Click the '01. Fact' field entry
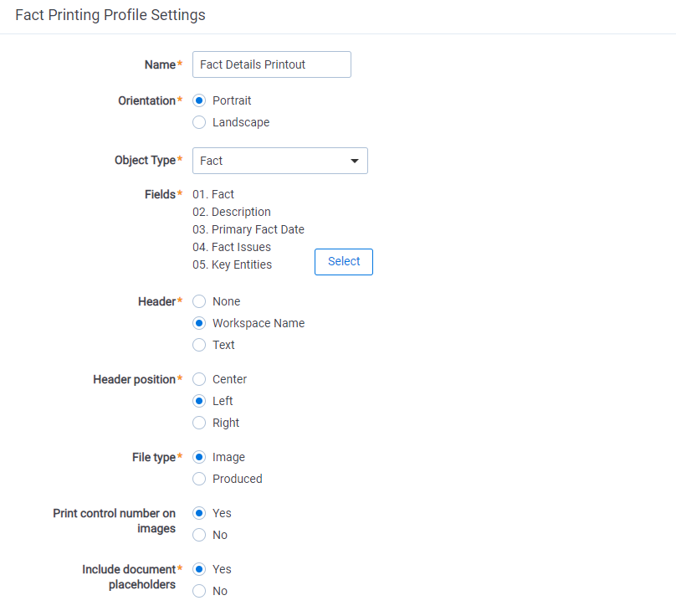Screen dimensions: 676x616 (x=213, y=194)
